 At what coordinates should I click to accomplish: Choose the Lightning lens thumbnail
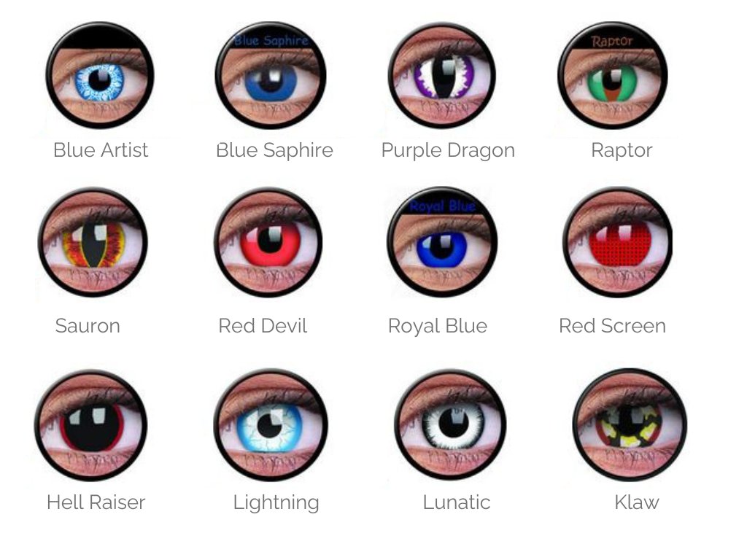[271, 425]
